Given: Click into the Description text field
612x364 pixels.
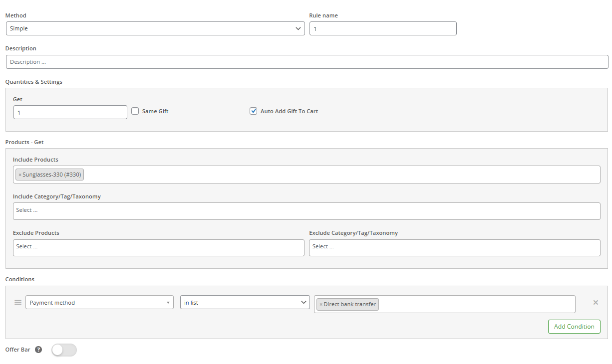Looking at the screenshot, I should [306, 62].
